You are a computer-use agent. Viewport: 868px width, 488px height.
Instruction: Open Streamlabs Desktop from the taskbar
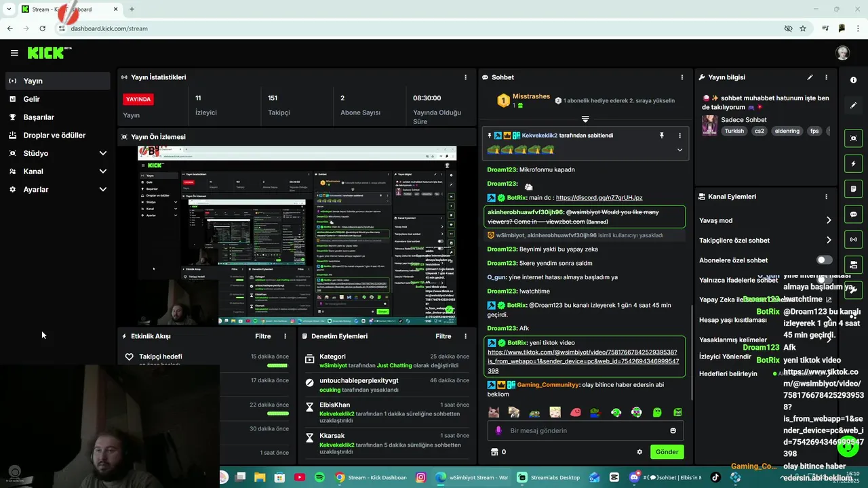coord(549,477)
